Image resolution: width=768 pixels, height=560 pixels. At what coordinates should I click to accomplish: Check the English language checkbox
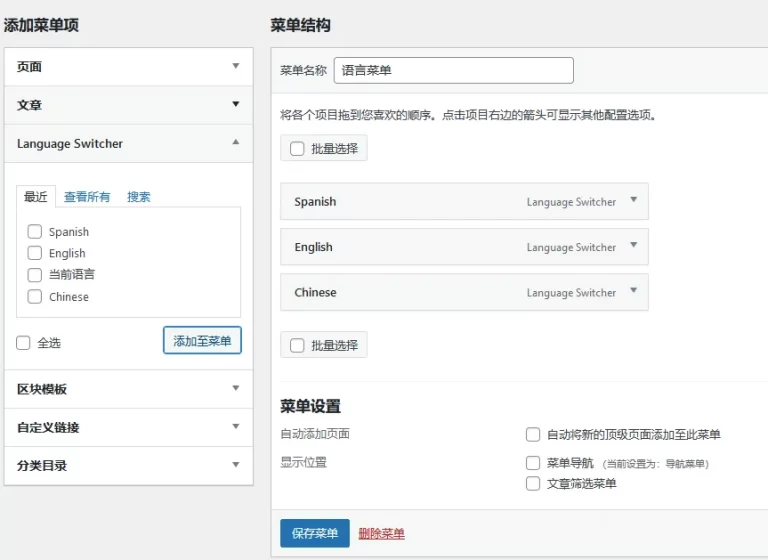point(35,253)
